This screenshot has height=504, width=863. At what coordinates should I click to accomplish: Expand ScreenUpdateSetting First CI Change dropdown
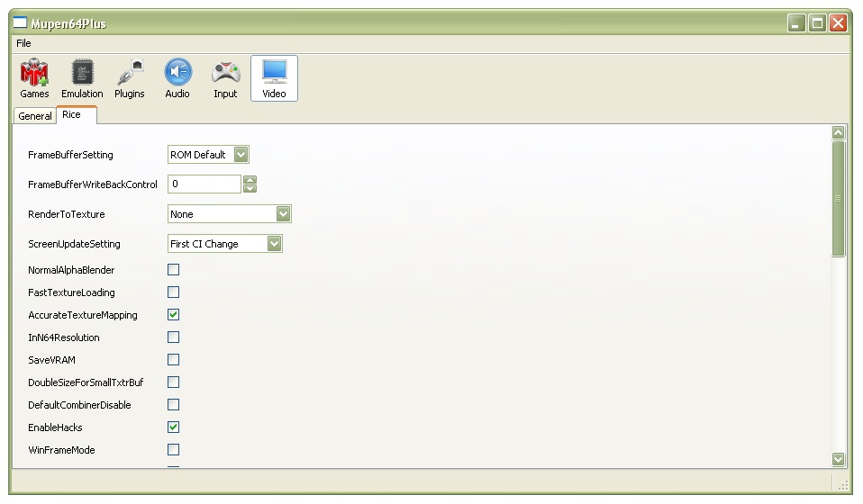(x=224, y=244)
